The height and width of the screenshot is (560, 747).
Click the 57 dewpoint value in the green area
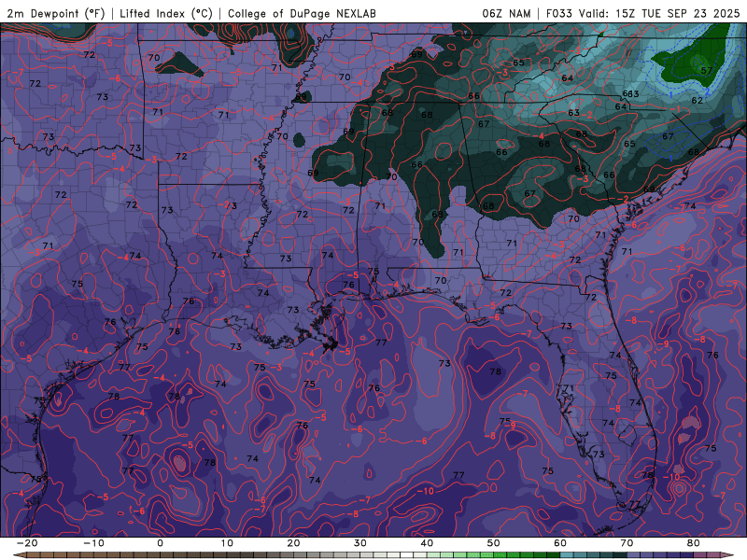tap(707, 71)
